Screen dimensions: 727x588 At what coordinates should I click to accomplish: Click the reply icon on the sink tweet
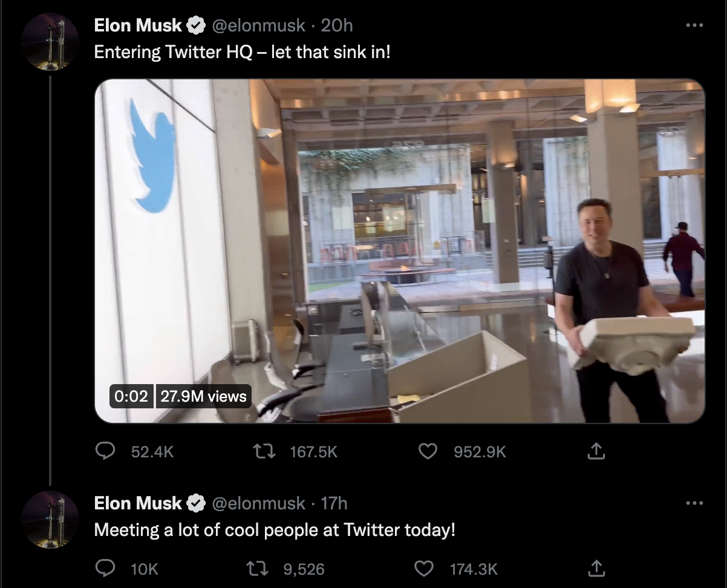[x=106, y=451]
